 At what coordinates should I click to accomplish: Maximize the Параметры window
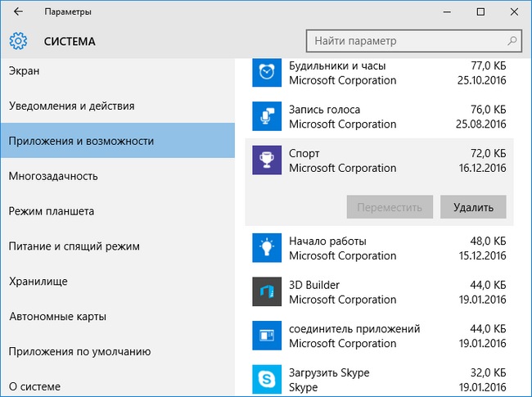tap(480, 12)
